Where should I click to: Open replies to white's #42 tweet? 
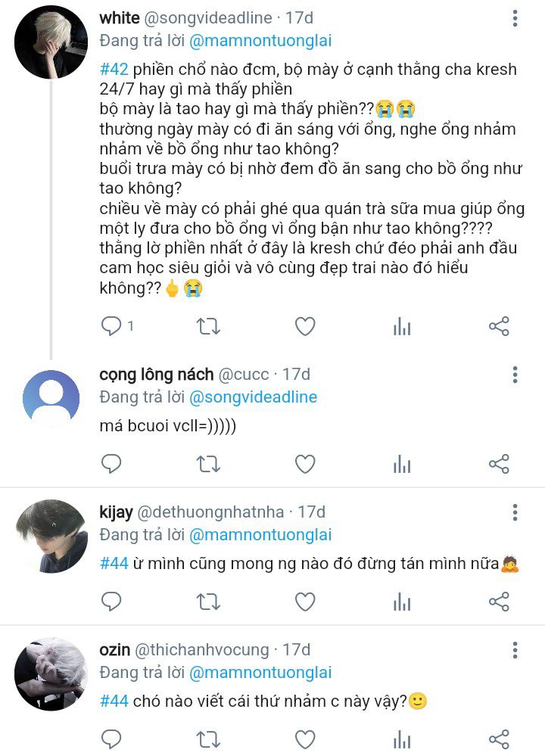point(111,326)
